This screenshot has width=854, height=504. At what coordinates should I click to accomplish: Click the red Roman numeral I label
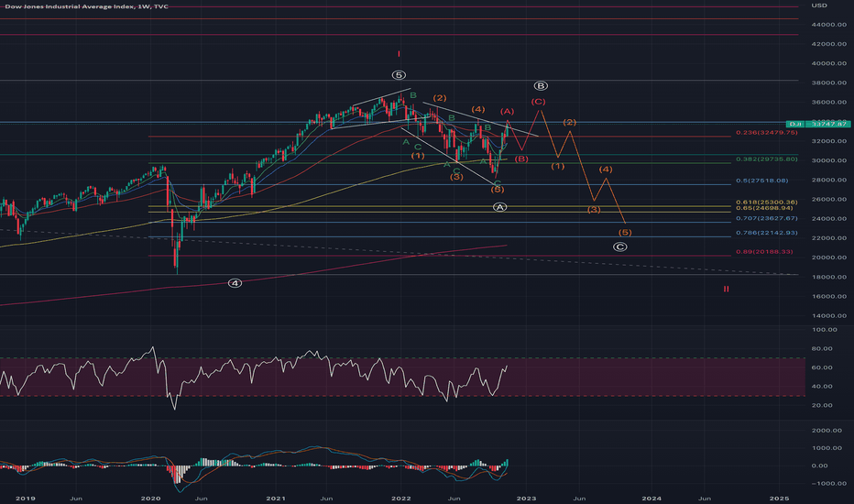[399, 54]
